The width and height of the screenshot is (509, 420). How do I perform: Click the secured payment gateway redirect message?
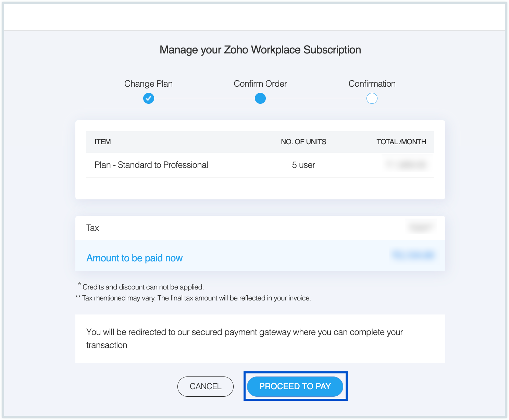[245, 338]
